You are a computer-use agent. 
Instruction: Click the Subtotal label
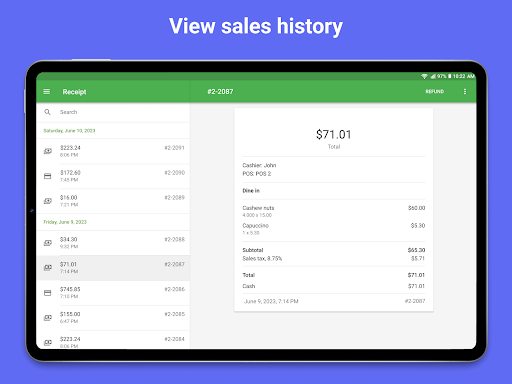pyautogui.click(x=253, y=250)
